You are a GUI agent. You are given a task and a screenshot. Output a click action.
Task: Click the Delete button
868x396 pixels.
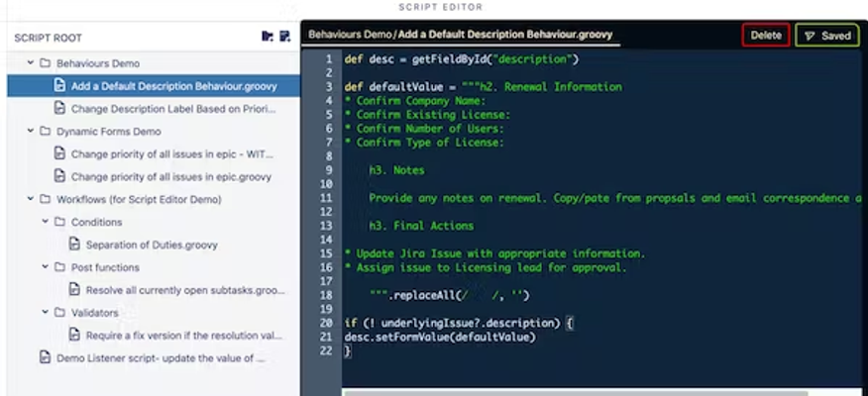[x=766, y=36]
